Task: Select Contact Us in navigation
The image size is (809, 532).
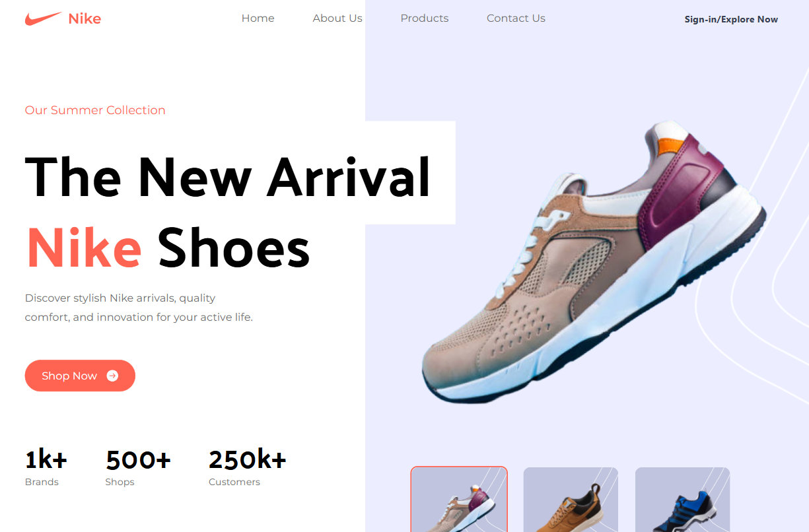Action: click(x=516, y=18)
